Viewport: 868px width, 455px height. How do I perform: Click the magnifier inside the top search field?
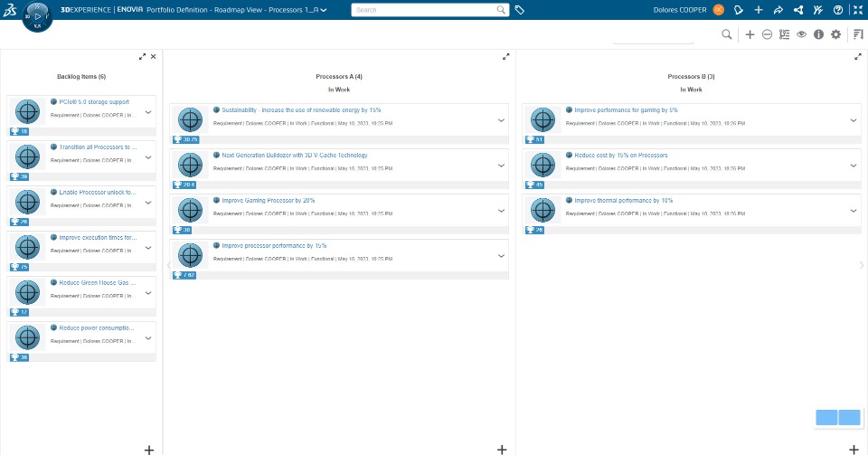coord(501,10)
